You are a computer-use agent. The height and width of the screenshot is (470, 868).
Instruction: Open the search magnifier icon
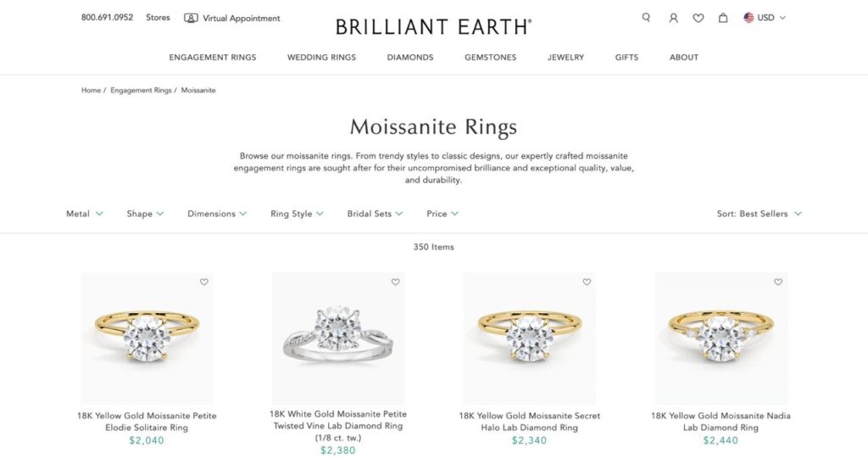(x=646, y=18)
